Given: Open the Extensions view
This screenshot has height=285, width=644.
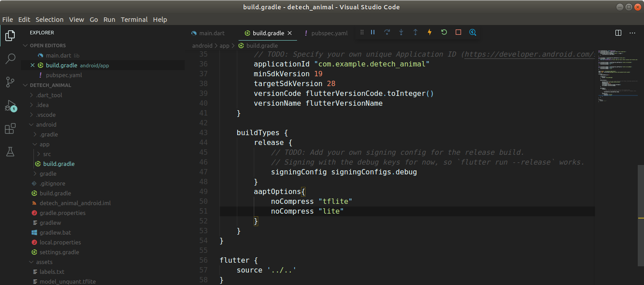Looking at the screenshot, I should 10,129.
